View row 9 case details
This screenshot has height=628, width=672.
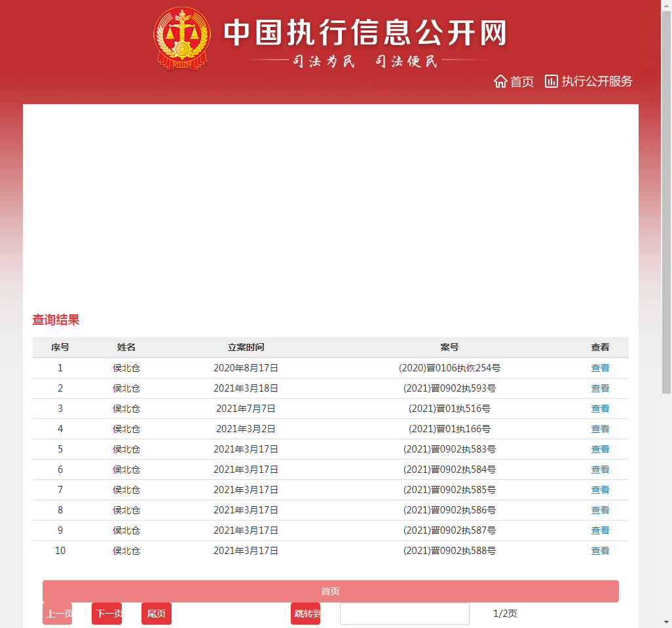(600, 530)
